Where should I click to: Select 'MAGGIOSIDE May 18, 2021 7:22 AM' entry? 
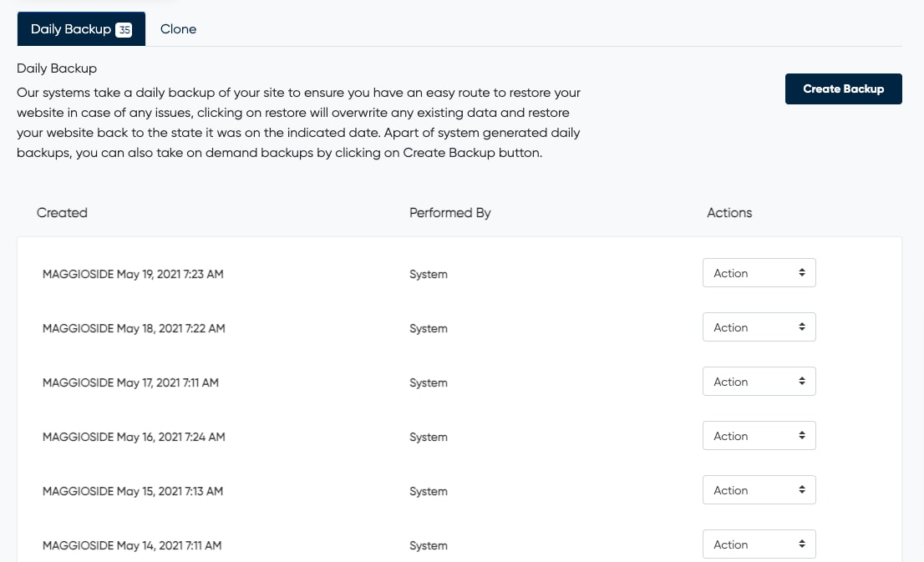click(134, 328)
